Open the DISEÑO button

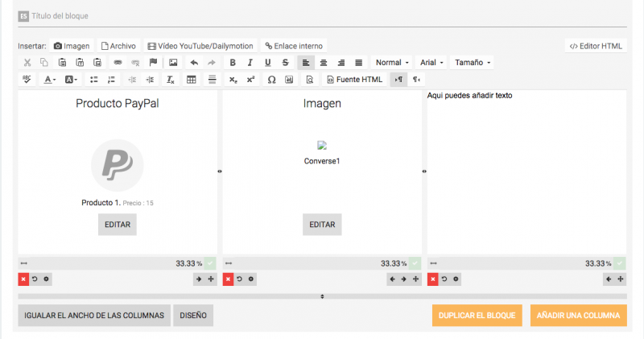tap(193, 315)
